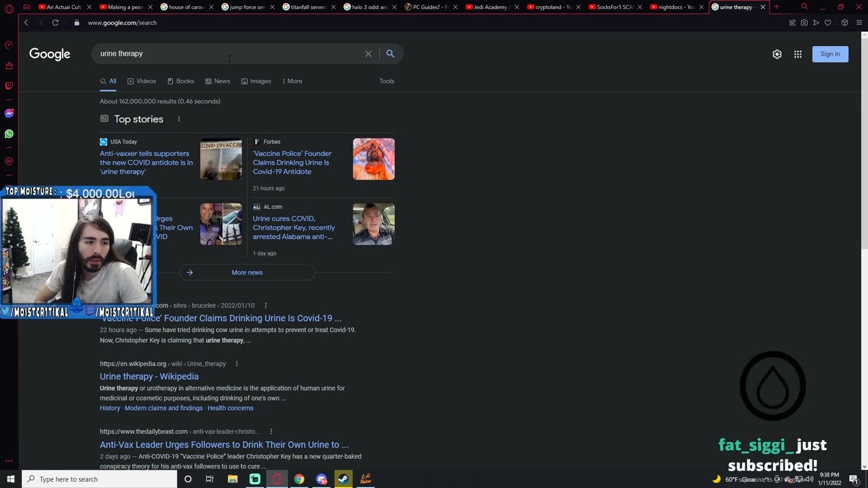This screenshot has height=488, width=868.
Task: Click the taskbar clock showing 9:38 PM
Action: click(830, 479)
